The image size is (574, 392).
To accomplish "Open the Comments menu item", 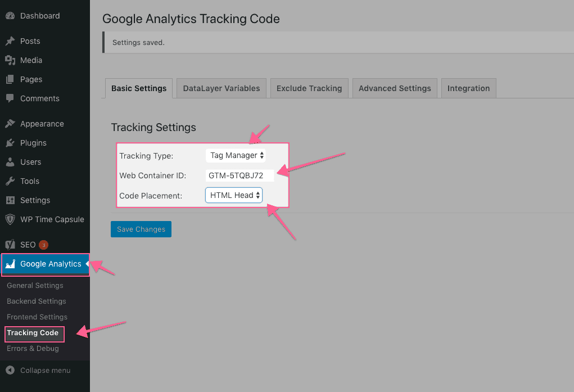I will click(x=44, y=98).
